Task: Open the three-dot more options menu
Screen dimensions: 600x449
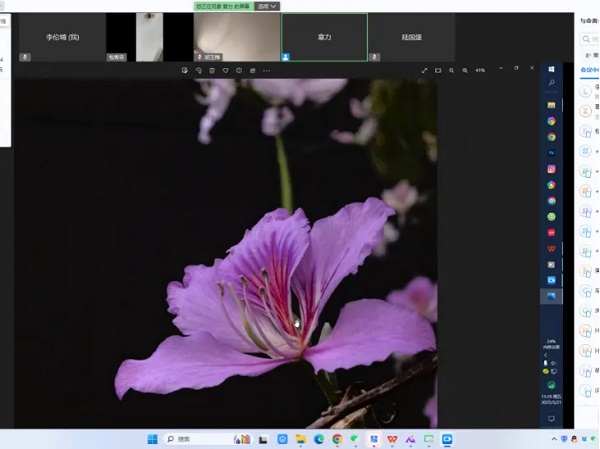Action: [x=266, y=70]
